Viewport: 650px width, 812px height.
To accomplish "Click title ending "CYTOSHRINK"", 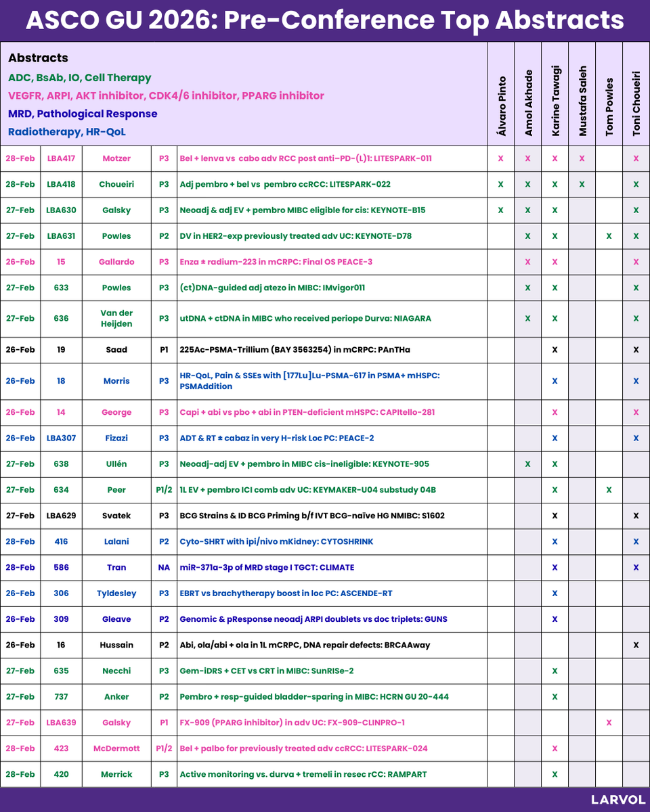I will pos(276,541).
